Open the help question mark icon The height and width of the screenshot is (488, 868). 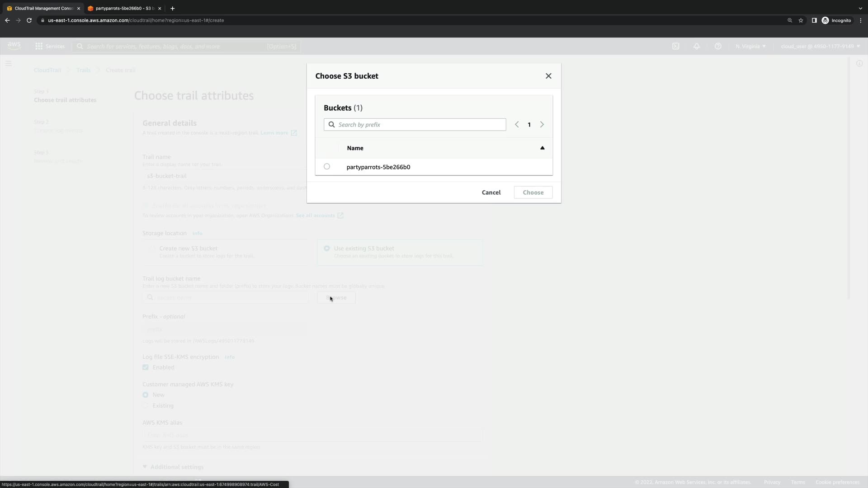[718, 46]
